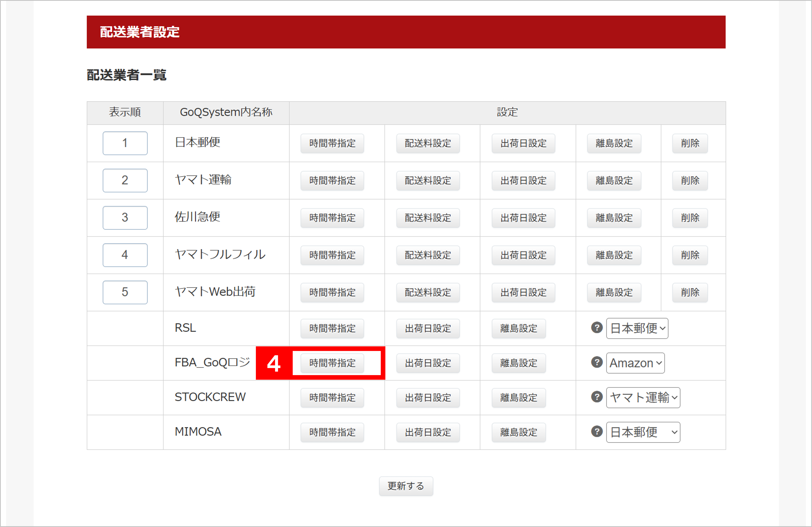
Task: Open the MIMOSA 日本郵便 dropdown
Action: point(643,432)
